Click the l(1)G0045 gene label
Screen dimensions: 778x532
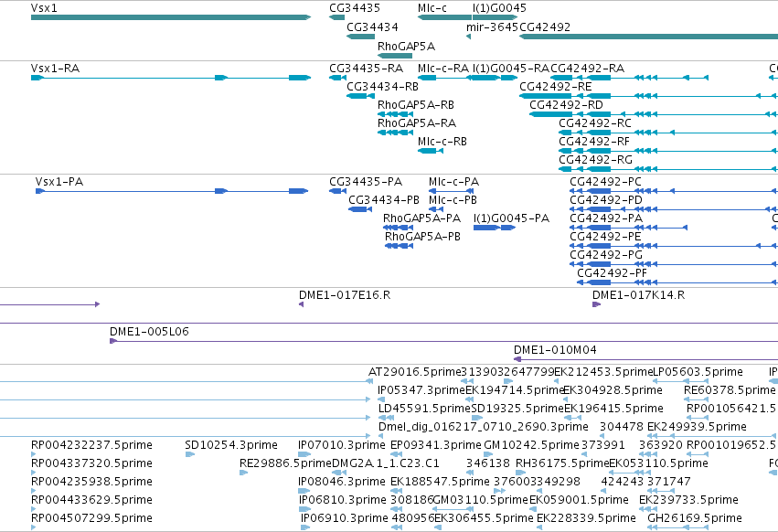500,8
